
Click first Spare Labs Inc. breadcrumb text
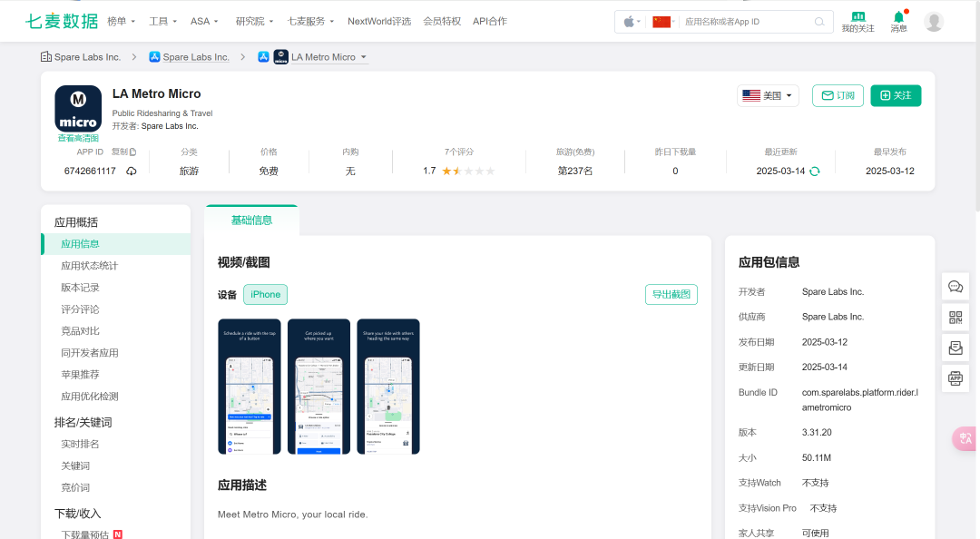[x=87, y=57]
